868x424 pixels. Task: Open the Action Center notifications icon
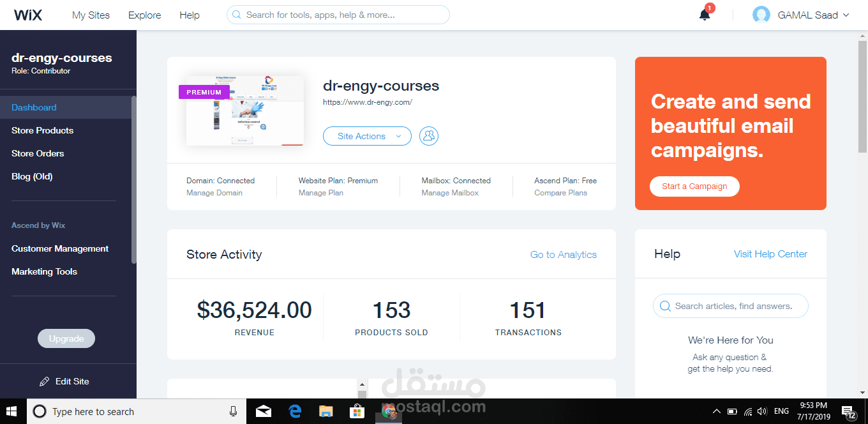tap(848, 412)
